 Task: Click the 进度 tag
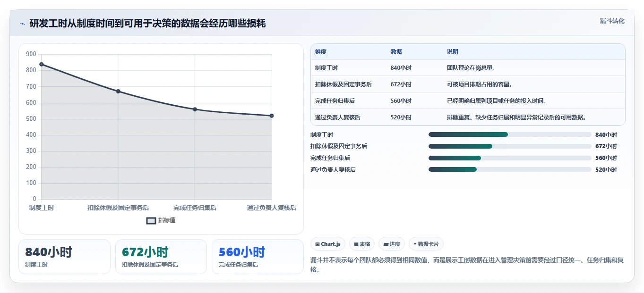392,244
